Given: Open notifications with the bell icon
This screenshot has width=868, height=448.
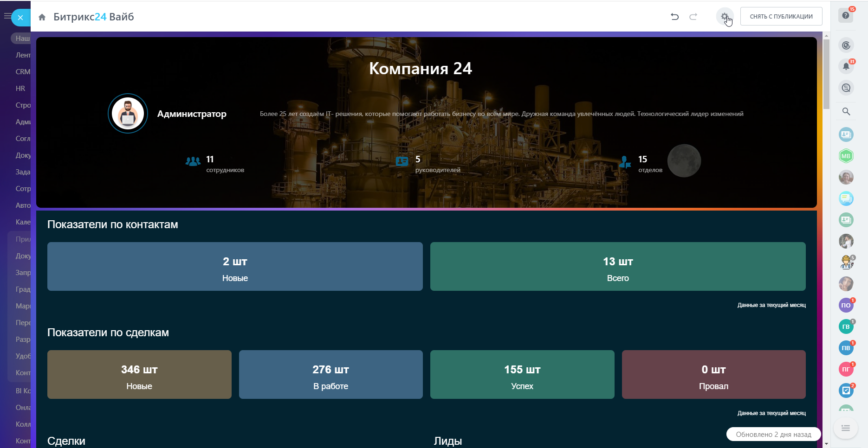Looking at the screenshot, I should point(846,66).
